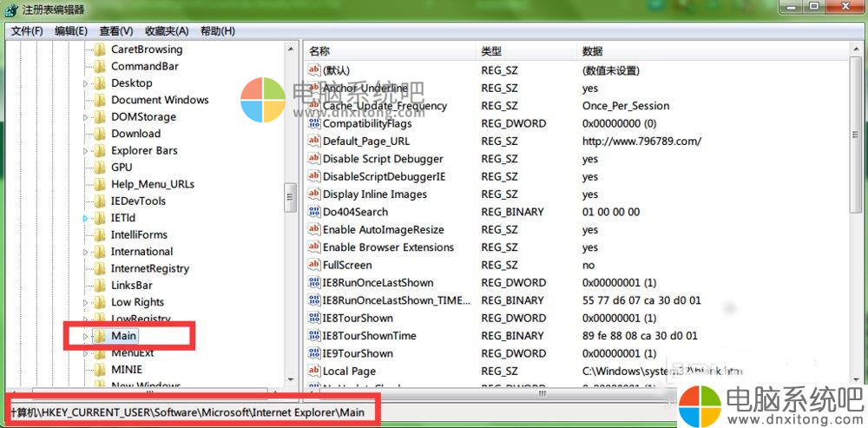Click the LinksBar folder icon
This screenshot has height=428, width=868.
point(100,285)
